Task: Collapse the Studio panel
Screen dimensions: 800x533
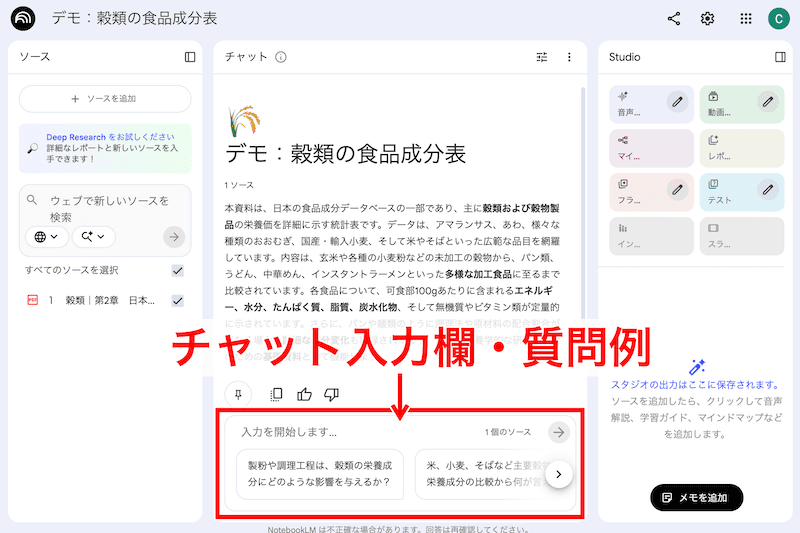Action: pos(780,57)
